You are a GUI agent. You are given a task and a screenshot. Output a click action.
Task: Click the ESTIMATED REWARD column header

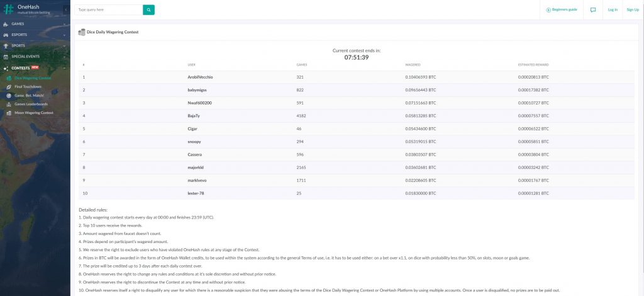(x=533, y=65)
